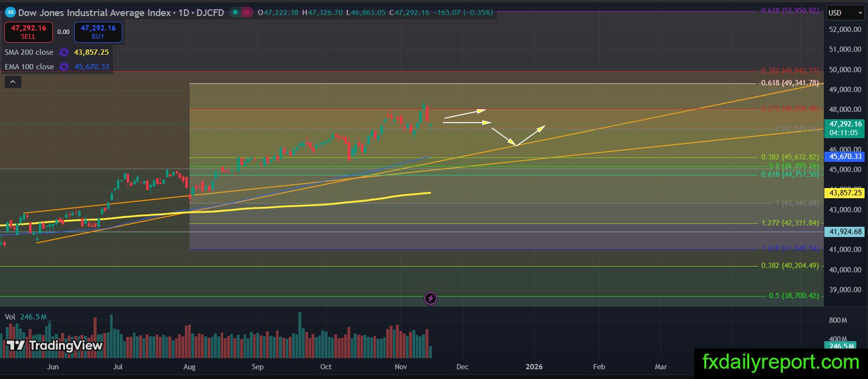Viewport: 868px width, 379px height.
Task: Click the Jul label on the time axis
Action: click(118, 367)
